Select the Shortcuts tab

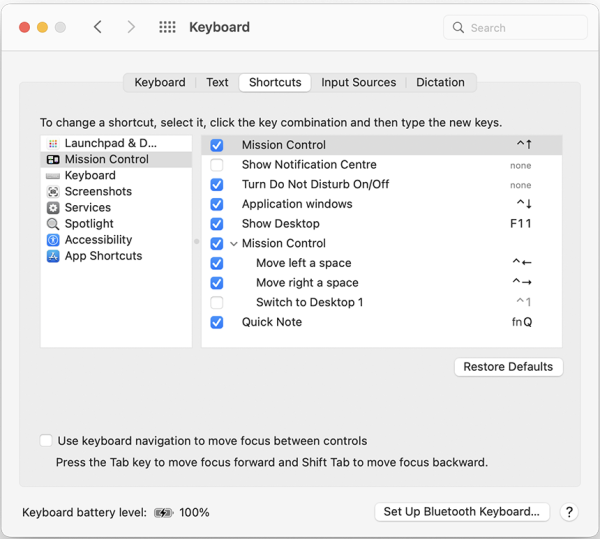click(275, 82)
